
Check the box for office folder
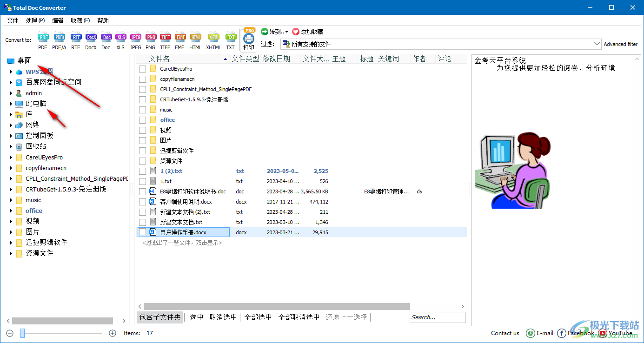tap(143, 120)
